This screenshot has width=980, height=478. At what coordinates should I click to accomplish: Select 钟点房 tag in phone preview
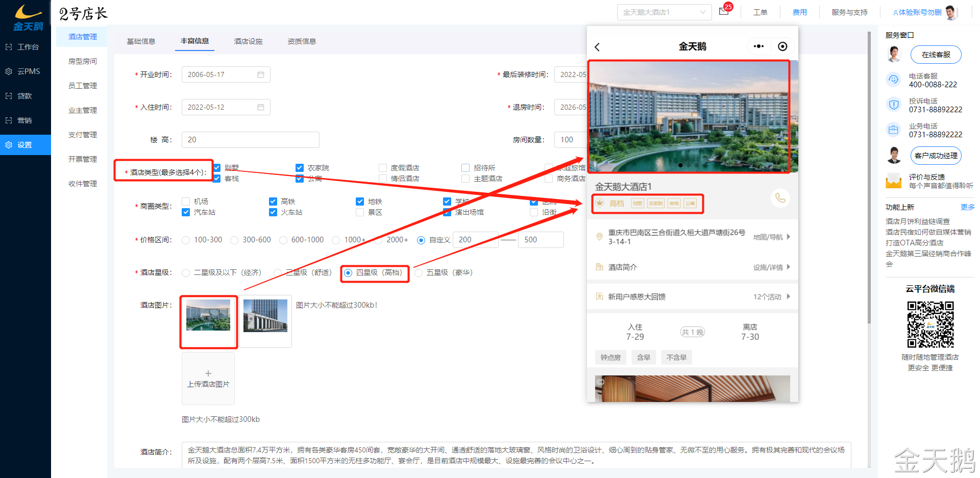point(610,358)
